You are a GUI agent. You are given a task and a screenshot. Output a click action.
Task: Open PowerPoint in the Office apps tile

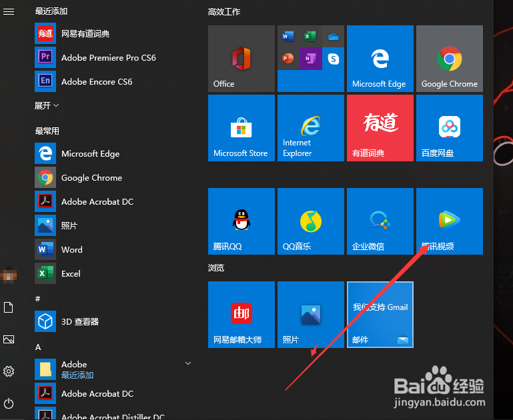(x=288, y=59)
